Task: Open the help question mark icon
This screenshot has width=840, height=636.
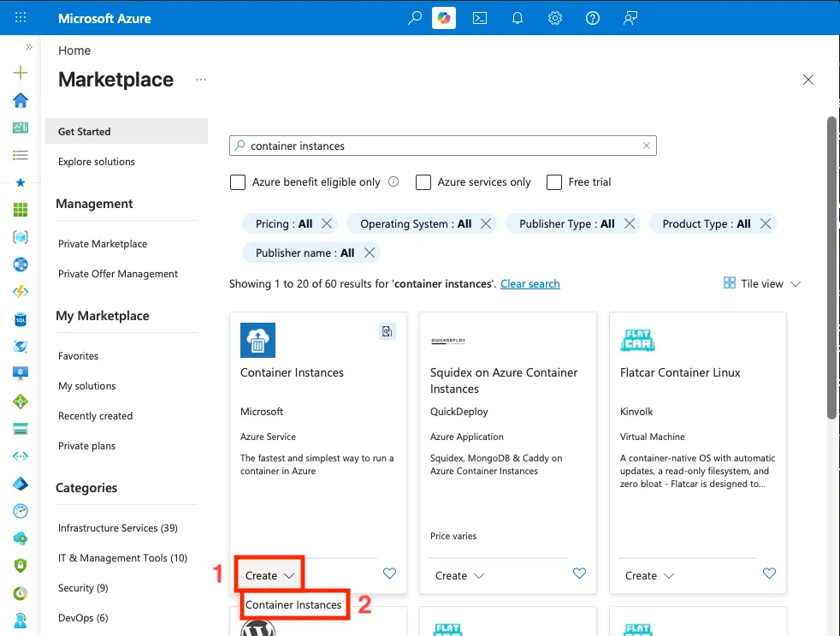Action: point(593,18)
